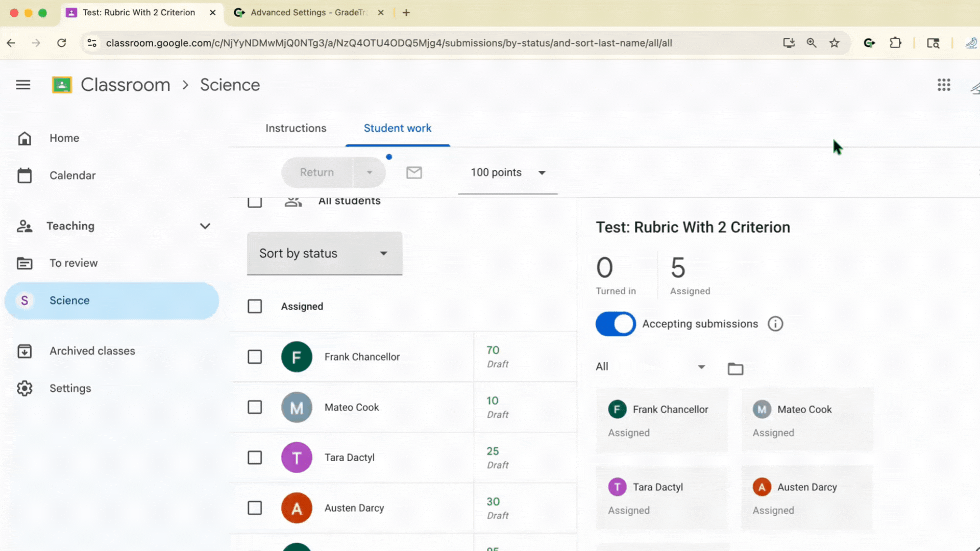The height and width of the screenshot is (551, 980).
Task: Click the 0 Turned in count
Action: 616,275
